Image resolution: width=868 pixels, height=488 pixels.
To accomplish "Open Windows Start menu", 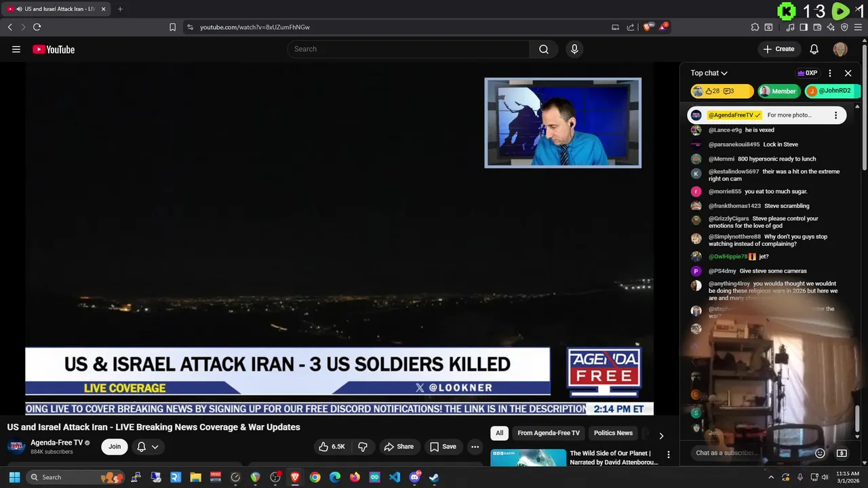I will click(14, 477).
